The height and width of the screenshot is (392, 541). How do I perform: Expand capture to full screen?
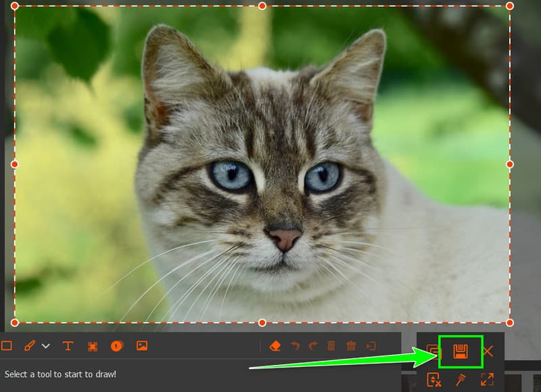pyautogui.click(x=487, y=380)
